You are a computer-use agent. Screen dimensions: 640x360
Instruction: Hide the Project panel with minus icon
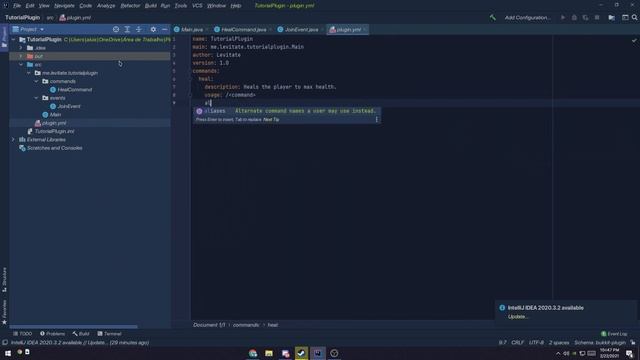[164, 29]
